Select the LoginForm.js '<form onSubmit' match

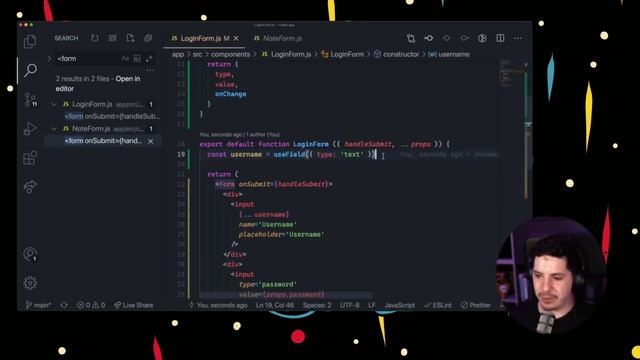112,116
